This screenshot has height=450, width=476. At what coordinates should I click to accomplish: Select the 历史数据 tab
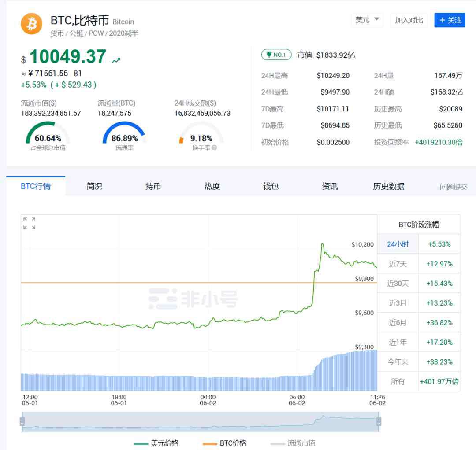[388, 186]
